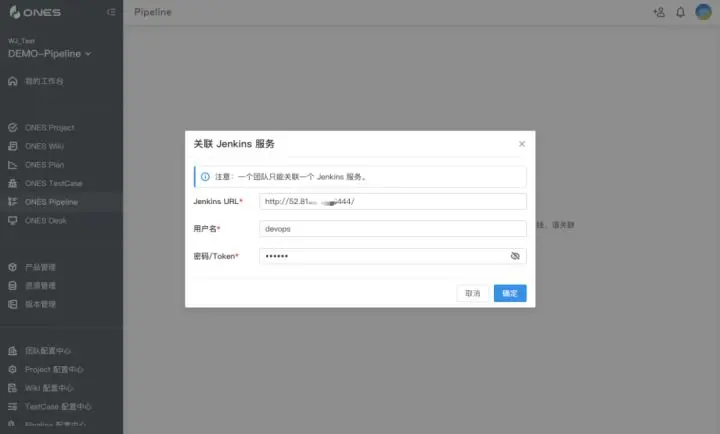Open the 产品管理 cube icon
Image resolution: width=720 pixels, height=434 pixels.
point(12,267)
